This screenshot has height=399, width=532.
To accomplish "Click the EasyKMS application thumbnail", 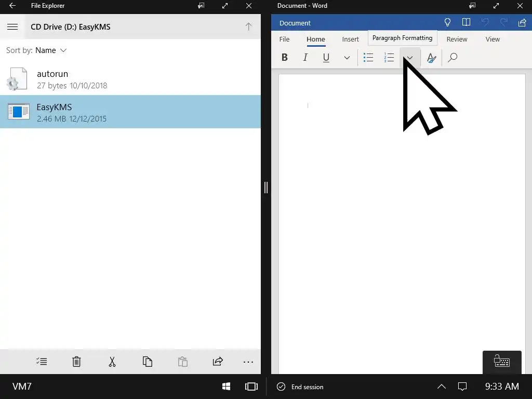I will click(x=18, y=111).
